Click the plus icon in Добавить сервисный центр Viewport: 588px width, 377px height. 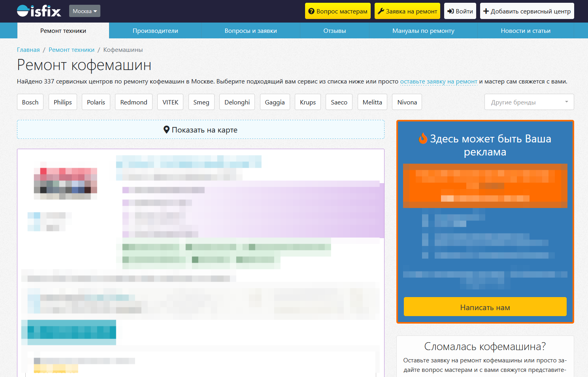(x=486, y=11)
